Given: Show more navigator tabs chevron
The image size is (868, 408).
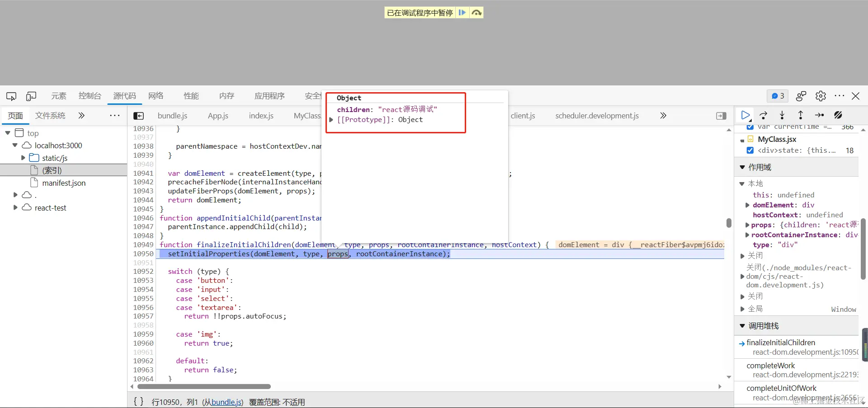Looking at the screenshot, I should tap(81, 116).
